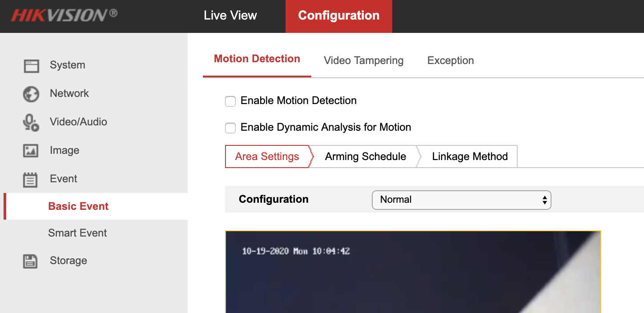Select the Motion Detection tab
The width and height of the screenshot is (644, 313).
(x=257, y=58)
